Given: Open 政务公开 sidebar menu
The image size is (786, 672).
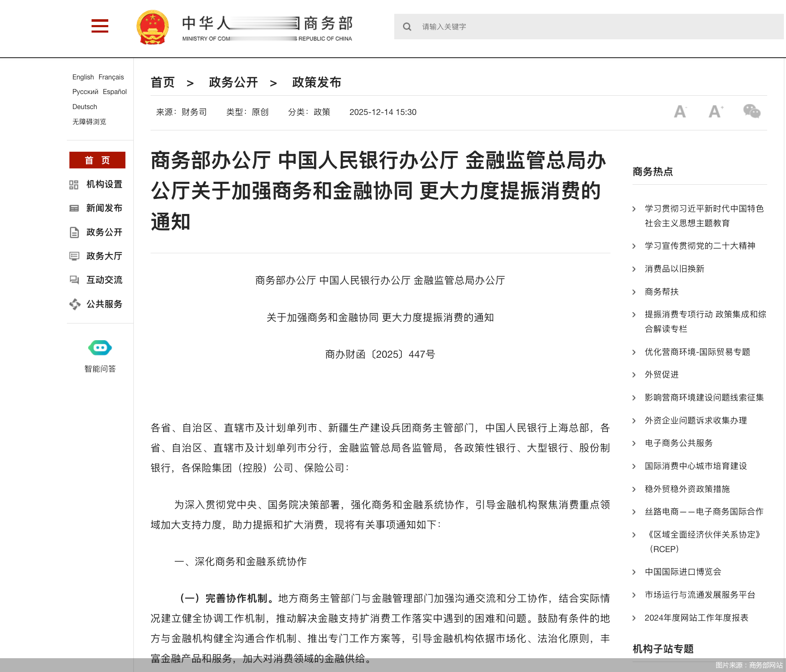Looking at the screenshot, I should click(x=104, y=232).
